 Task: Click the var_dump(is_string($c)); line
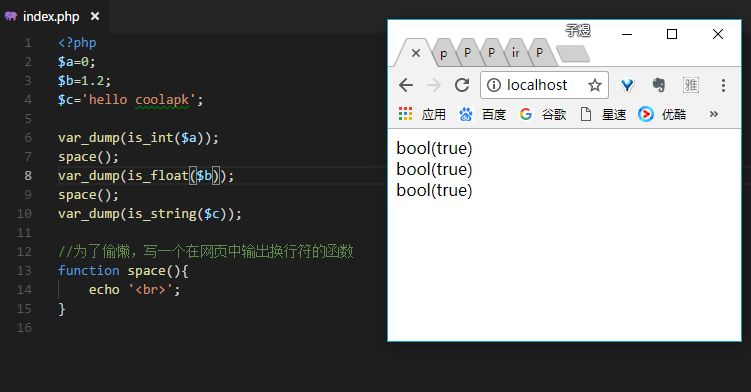click(150, 214)
